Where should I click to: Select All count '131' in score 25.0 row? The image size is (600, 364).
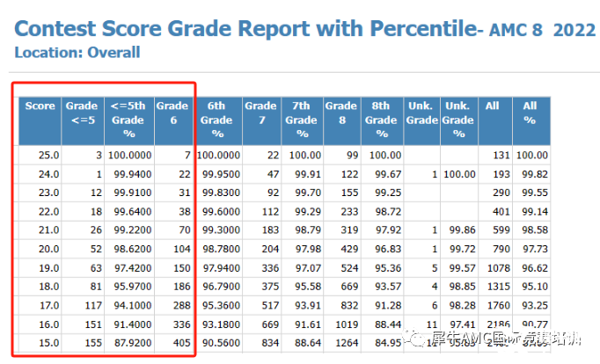pyautogui.click(x=501, y=156)
